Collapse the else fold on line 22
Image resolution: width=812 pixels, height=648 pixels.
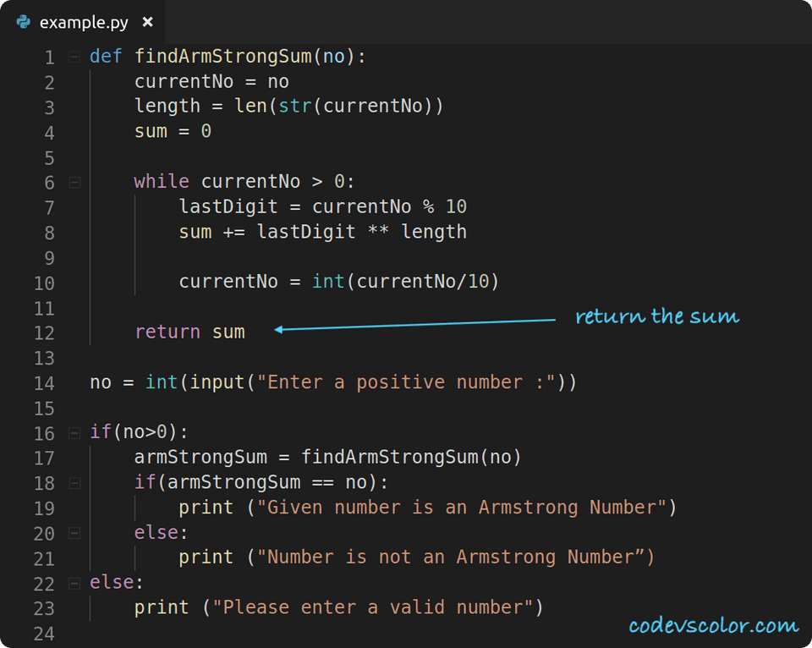[74, 584]
